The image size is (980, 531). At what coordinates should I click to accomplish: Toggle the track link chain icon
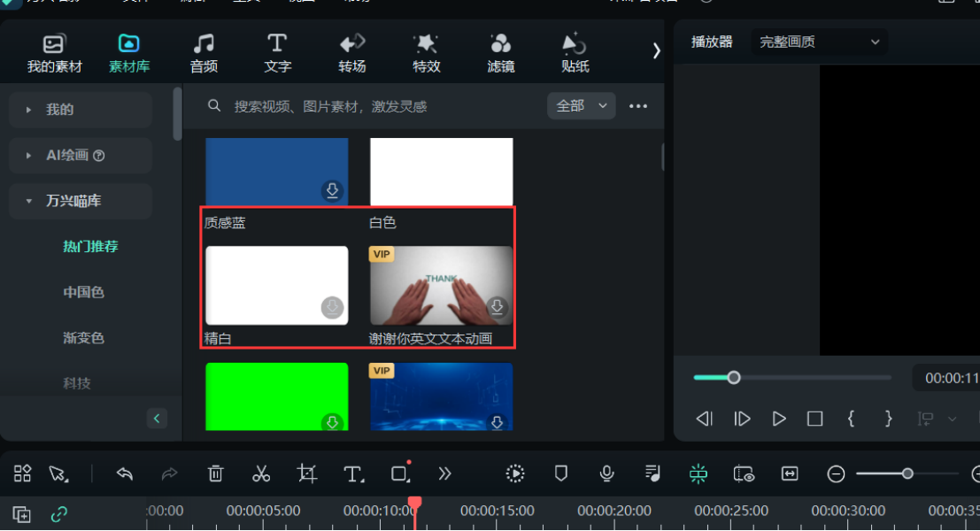(59, 513)
